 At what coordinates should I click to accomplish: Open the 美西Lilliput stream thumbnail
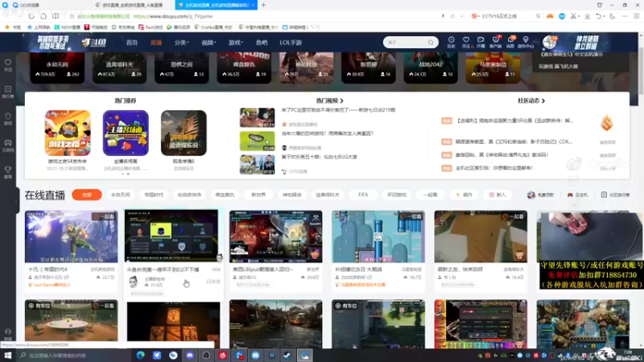[275, 237]
